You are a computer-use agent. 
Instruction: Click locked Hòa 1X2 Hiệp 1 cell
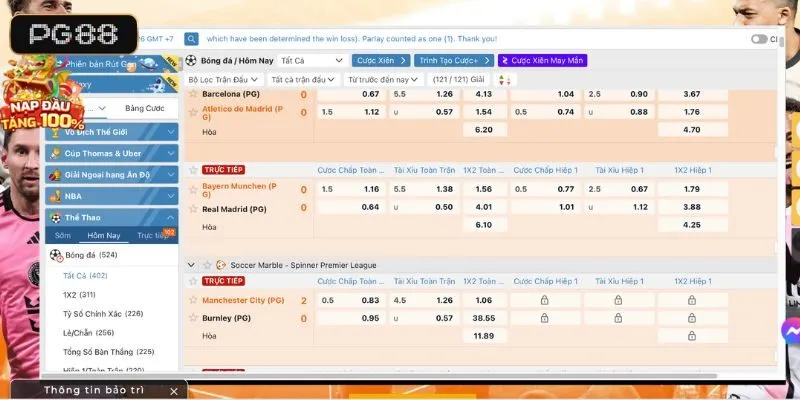point(692,336)
